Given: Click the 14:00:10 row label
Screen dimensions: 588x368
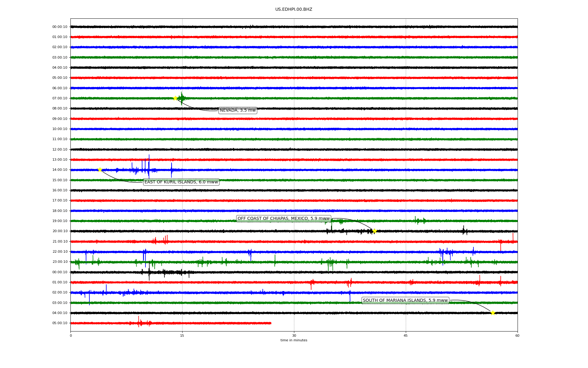Looking at the screenshot, I should (60, 170).
